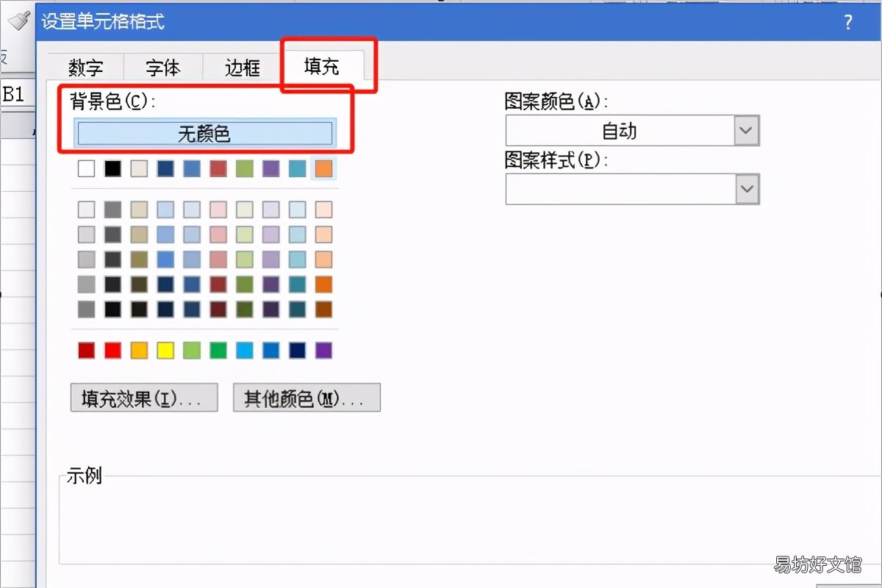Choose the tan swatch in top theme row
Image resolution: width=882 pixels, height=588 pixels.
tap(139, 168)
